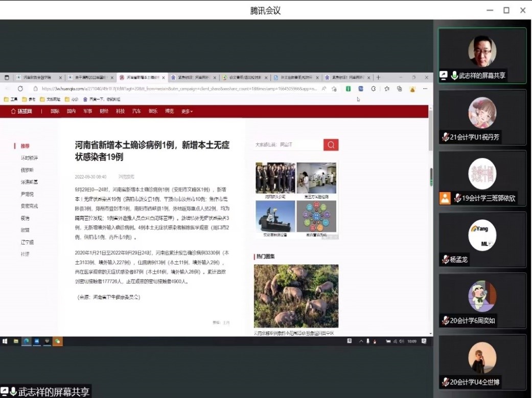Click the green extension icon in browser toolbar
This screenshot has height=398, width=532.
[x=348, y=89]
